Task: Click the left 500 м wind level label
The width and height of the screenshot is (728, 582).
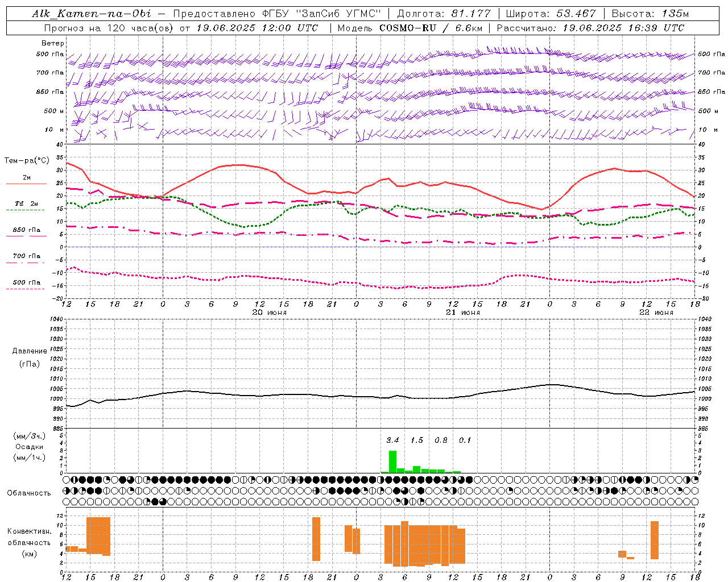Action: point(54,111)
